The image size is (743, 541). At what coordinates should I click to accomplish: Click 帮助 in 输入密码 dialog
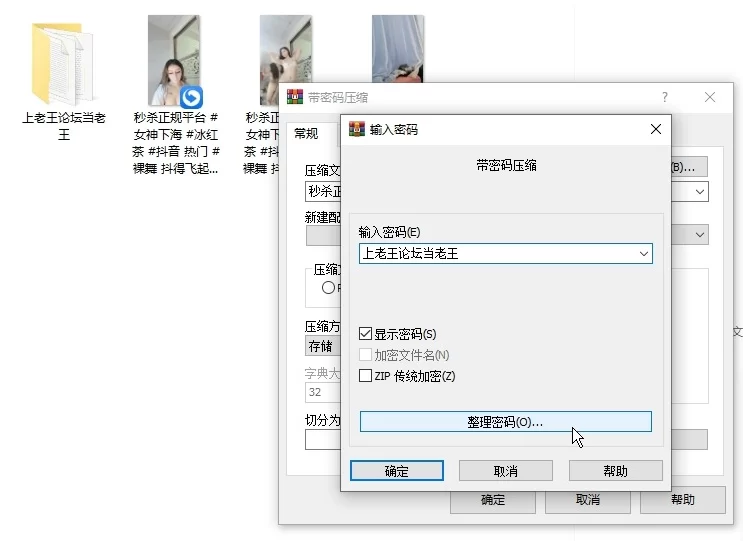click(x=616, y=470)
